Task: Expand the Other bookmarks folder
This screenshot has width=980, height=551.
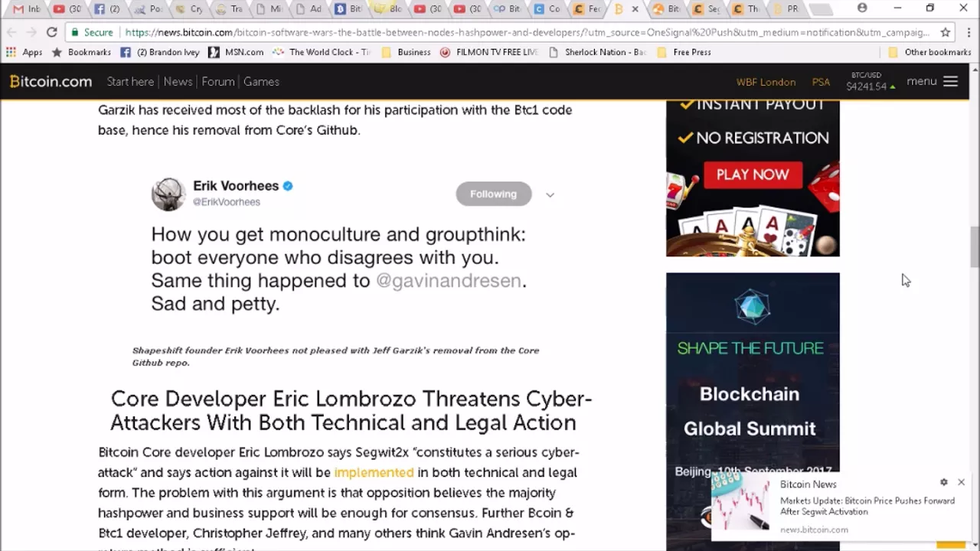Action: point(930,52)
